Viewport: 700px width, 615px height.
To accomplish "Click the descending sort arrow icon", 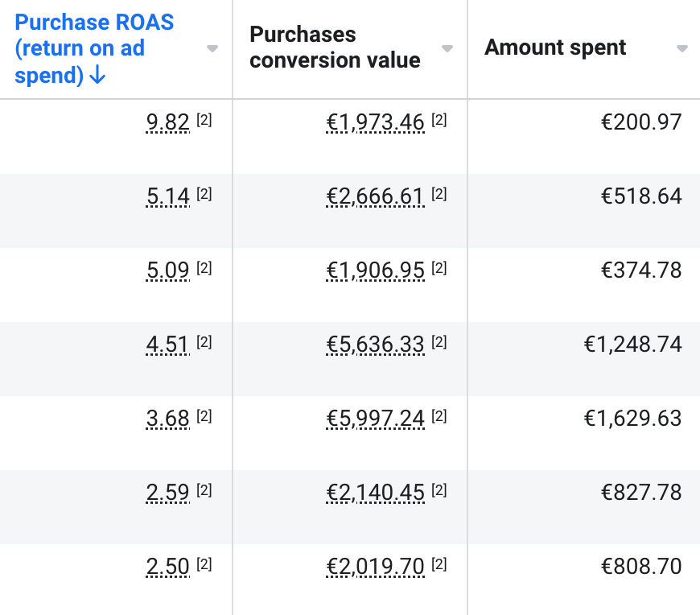I will click(98, 75).
